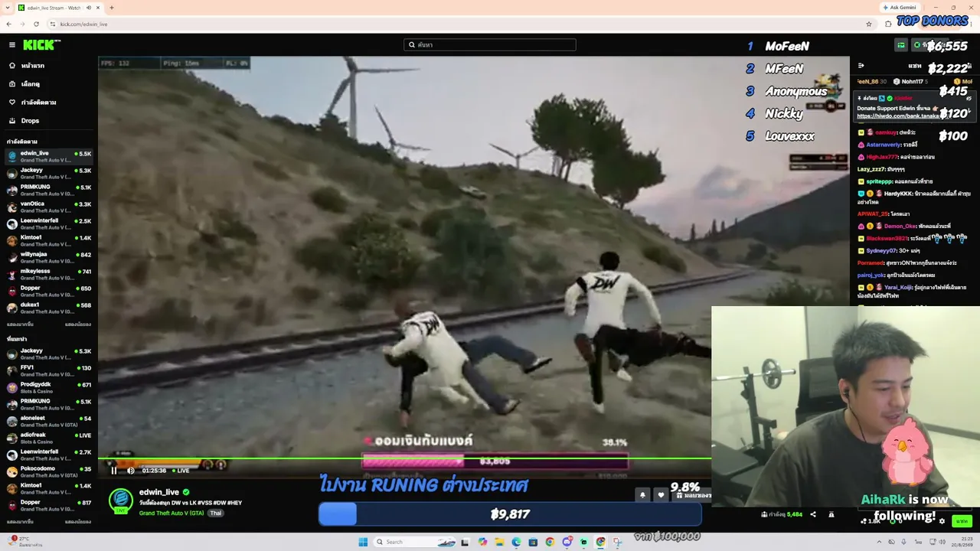The width and height of the screenshot is (980, 551).
Task: Toggle the notification bell for edwin_live
Action: 642,495
